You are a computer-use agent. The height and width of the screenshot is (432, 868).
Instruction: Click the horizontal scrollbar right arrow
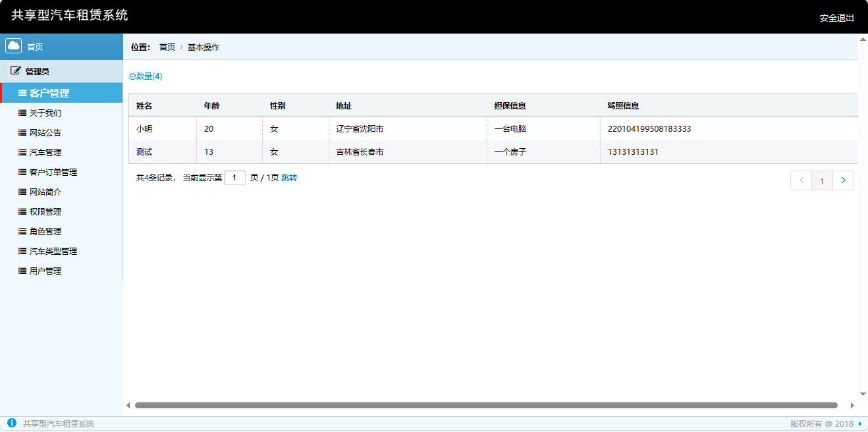[852, 405]
